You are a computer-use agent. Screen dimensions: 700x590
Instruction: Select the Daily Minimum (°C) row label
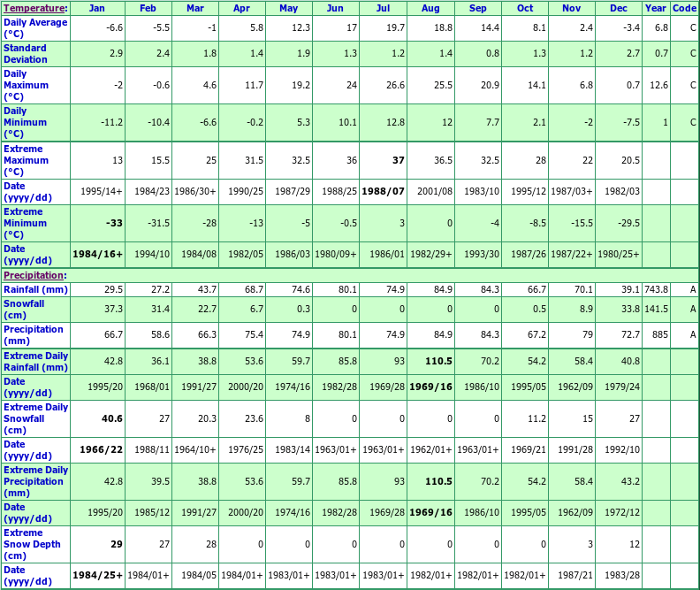coord(25,122)
